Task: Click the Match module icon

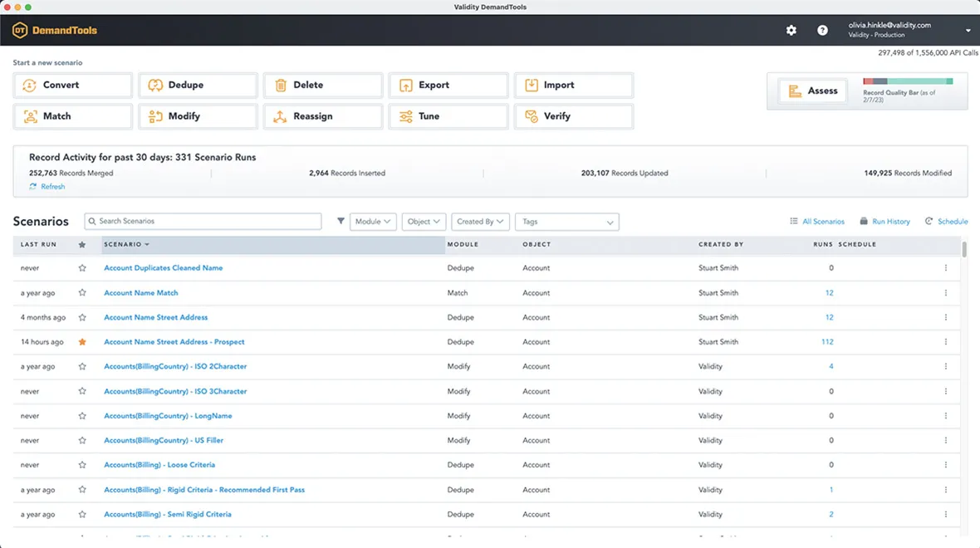Action: (30, 116)
